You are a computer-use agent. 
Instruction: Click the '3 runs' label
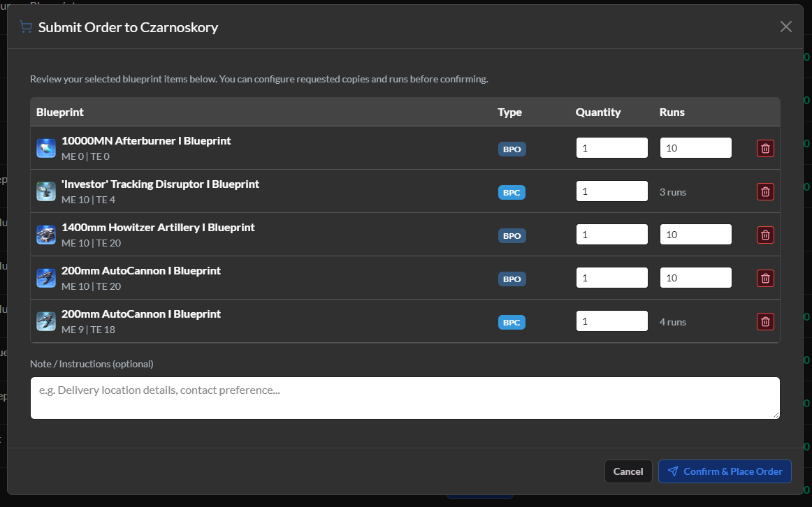(x=673, y=192)
